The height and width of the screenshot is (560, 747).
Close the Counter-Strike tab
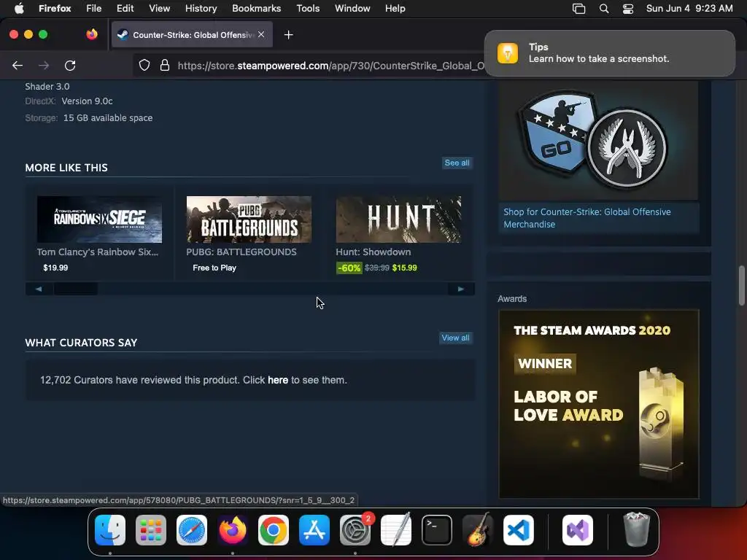point(261,34)
